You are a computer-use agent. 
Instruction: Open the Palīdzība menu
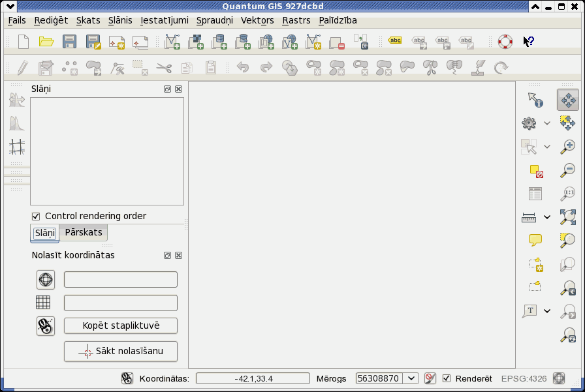coord(338,20)
